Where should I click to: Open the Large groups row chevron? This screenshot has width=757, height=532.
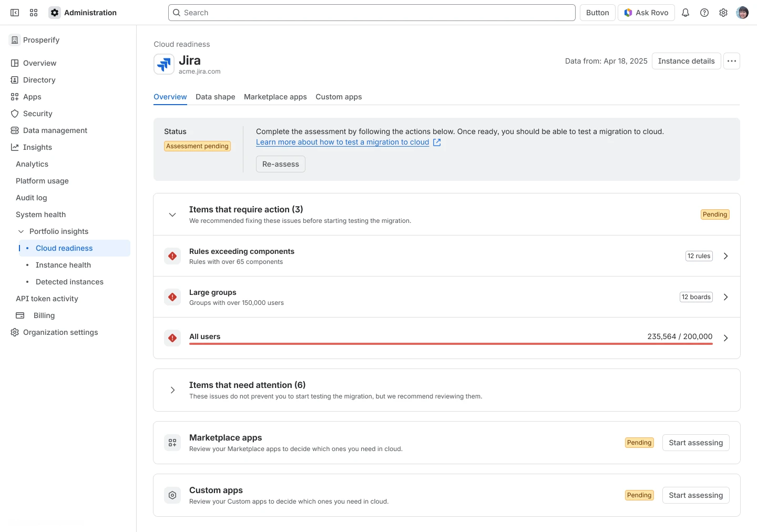(x=725, y=297)
